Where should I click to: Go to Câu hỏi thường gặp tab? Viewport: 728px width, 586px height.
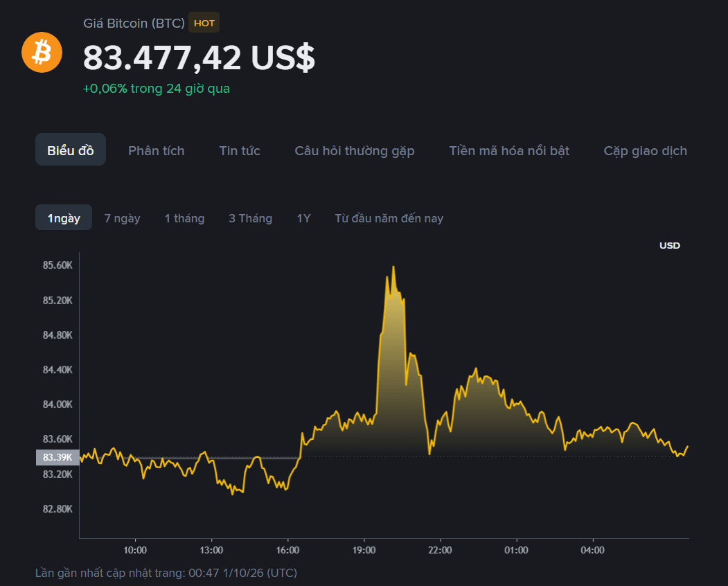(x=354, y=151)
